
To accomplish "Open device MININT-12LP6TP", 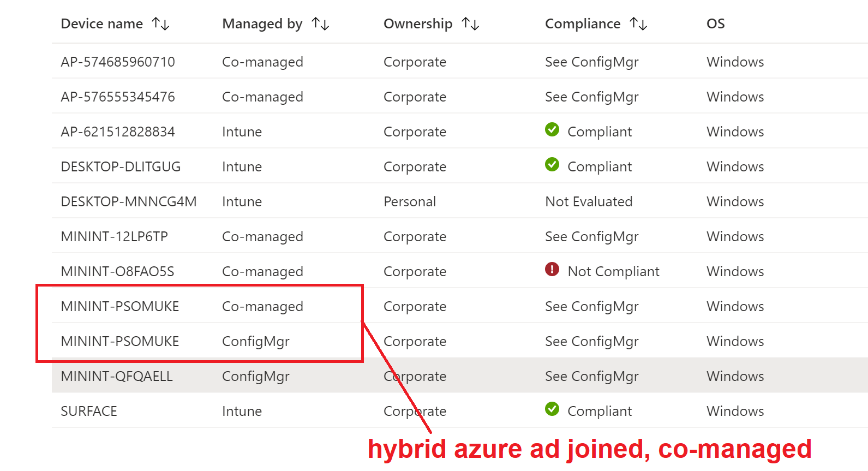I will pyautogui.click(x=115, y=236).
